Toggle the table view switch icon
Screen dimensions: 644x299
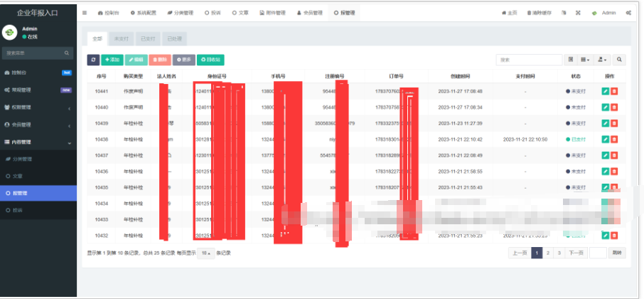coord(571,61)
